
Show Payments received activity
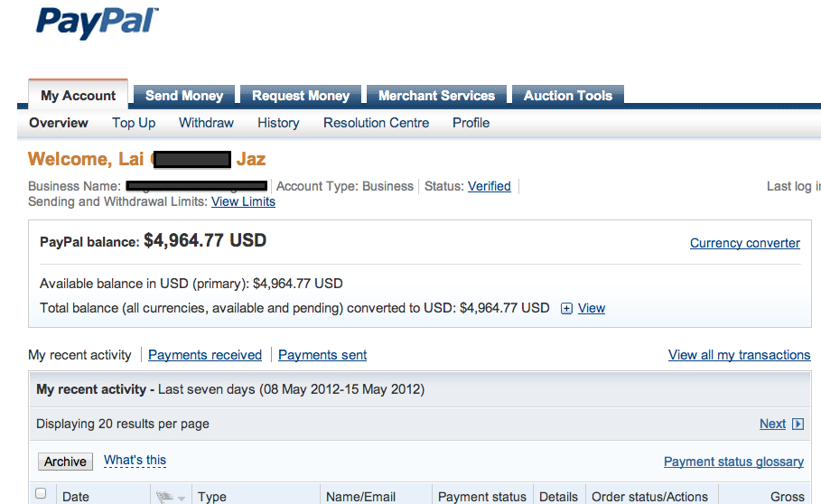click(205, 355)
